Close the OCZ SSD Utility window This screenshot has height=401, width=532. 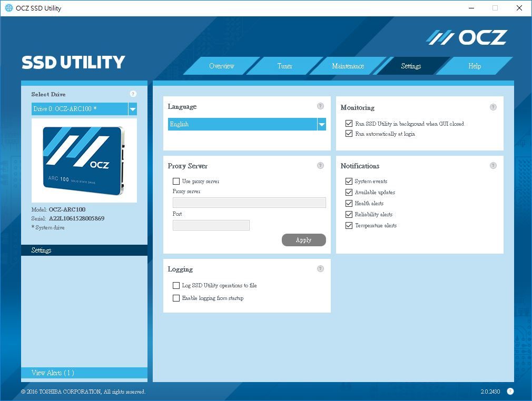coord(519,8)
